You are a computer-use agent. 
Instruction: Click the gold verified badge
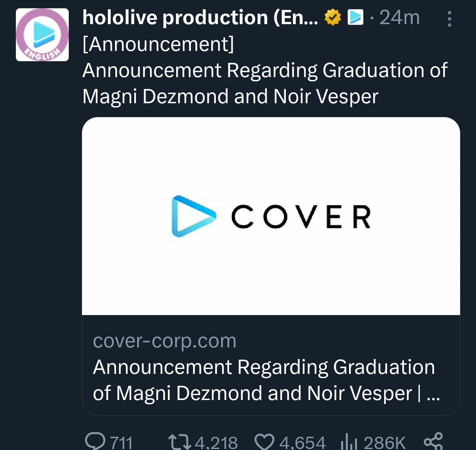coord(333,17)
